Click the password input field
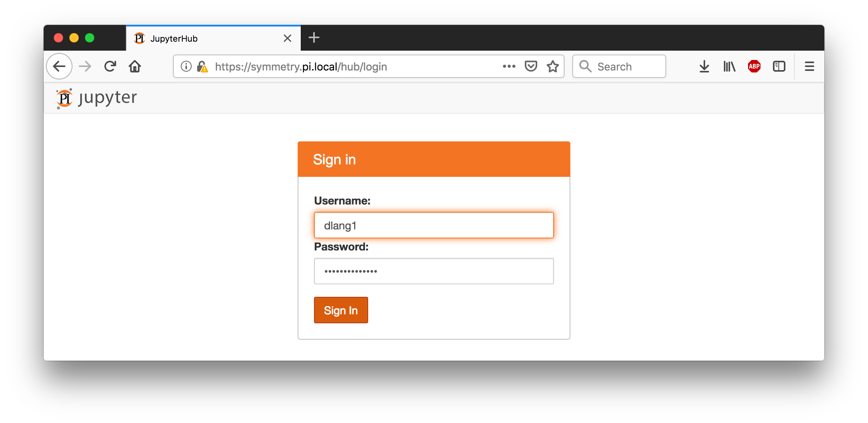The height and width of the screenshot is (423, 868). [x=434, y=271]
